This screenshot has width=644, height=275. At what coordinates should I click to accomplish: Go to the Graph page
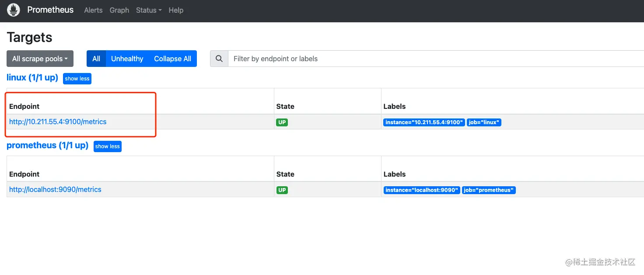(119, 10)
